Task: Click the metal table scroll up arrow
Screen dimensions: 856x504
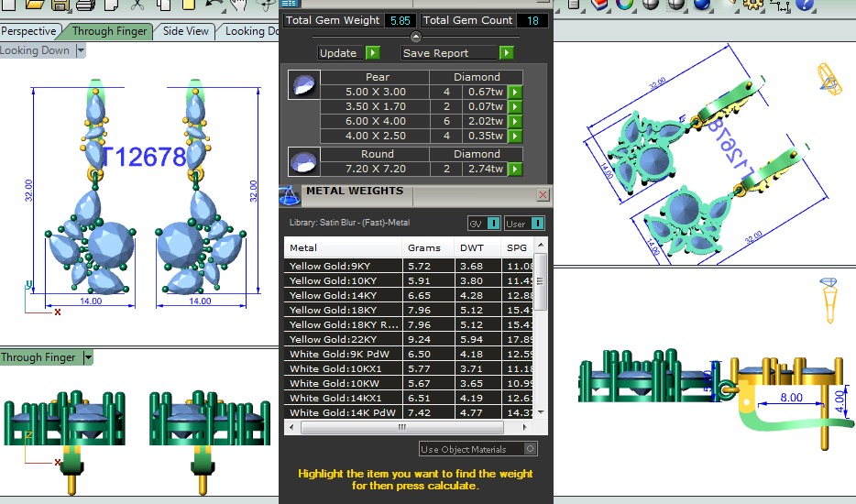Action: (x=541, y=245)
